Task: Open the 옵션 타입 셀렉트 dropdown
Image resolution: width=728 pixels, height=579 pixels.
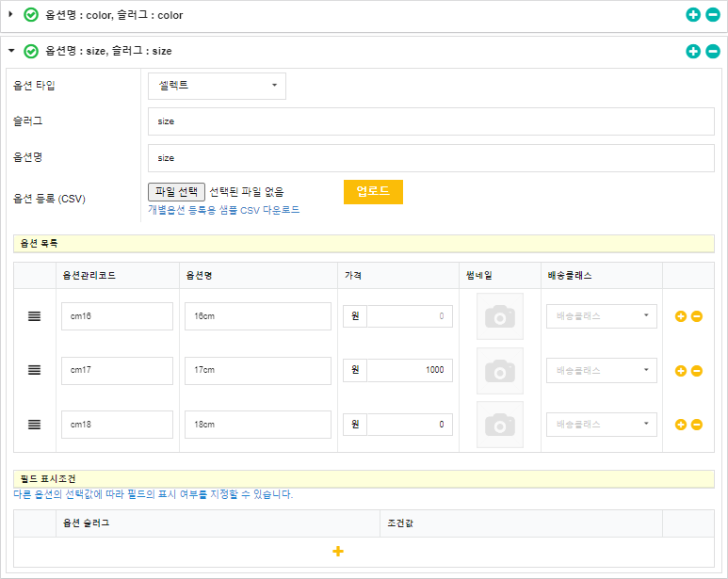Action: [x=217, y=86]
